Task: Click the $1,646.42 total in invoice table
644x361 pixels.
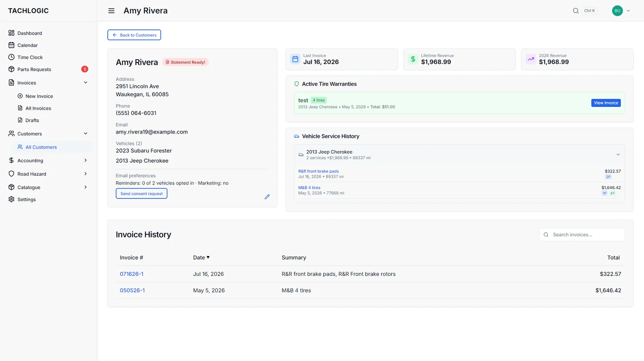Action: (608, 291)
